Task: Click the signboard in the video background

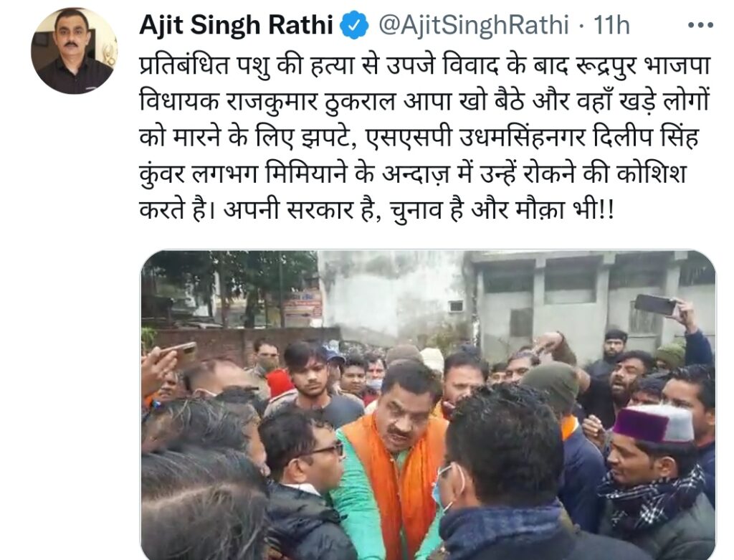Action: coord(303,308)
